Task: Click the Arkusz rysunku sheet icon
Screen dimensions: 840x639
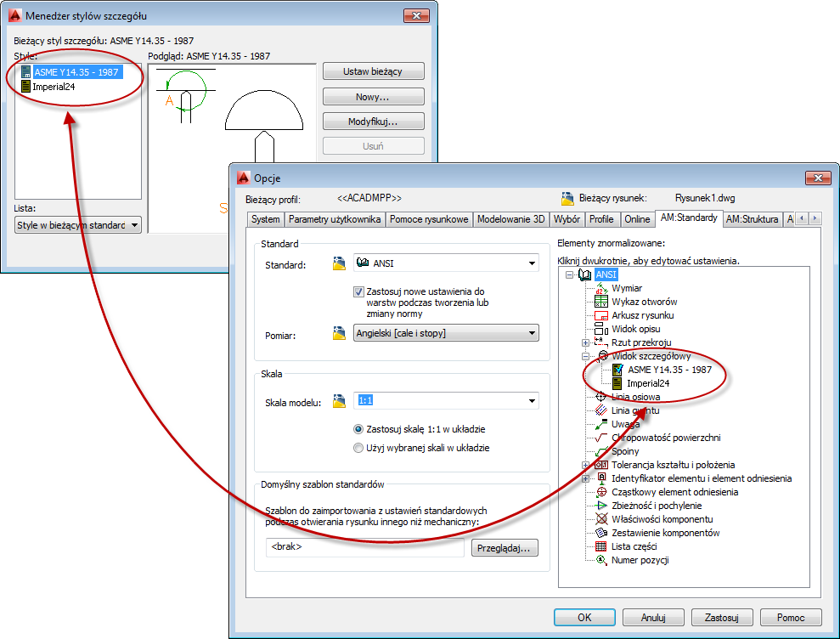Action: 601,315
